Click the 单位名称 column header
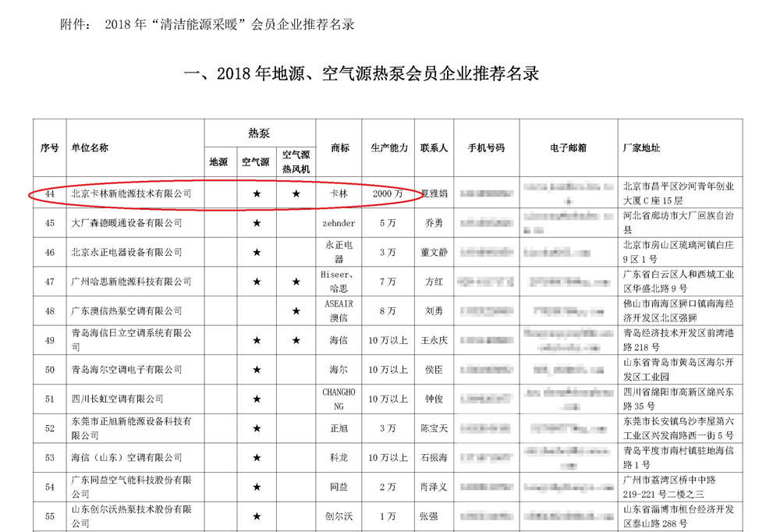Screen dimensions: 780x532 point(90,148)
